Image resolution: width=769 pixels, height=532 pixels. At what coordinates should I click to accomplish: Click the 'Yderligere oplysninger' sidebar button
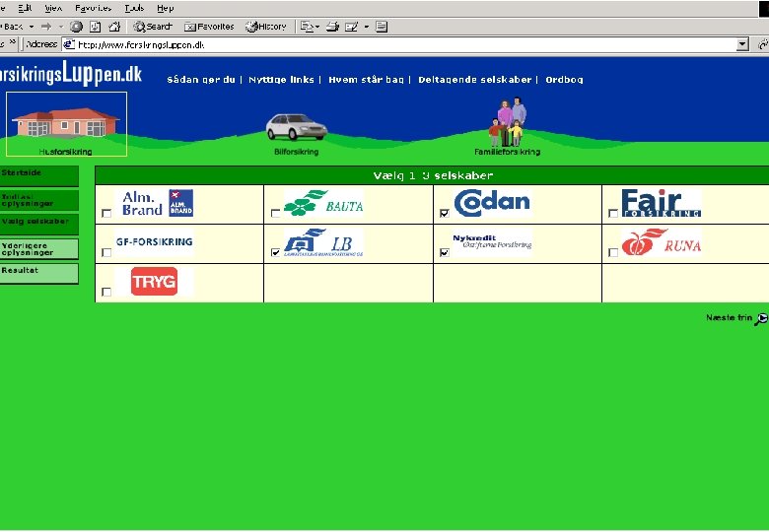tap(38, 249)
